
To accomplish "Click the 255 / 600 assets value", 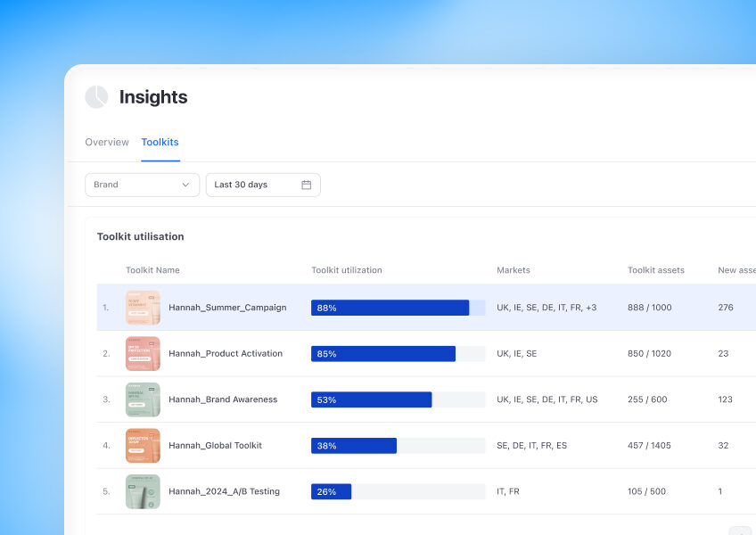I will pos(647,399).
